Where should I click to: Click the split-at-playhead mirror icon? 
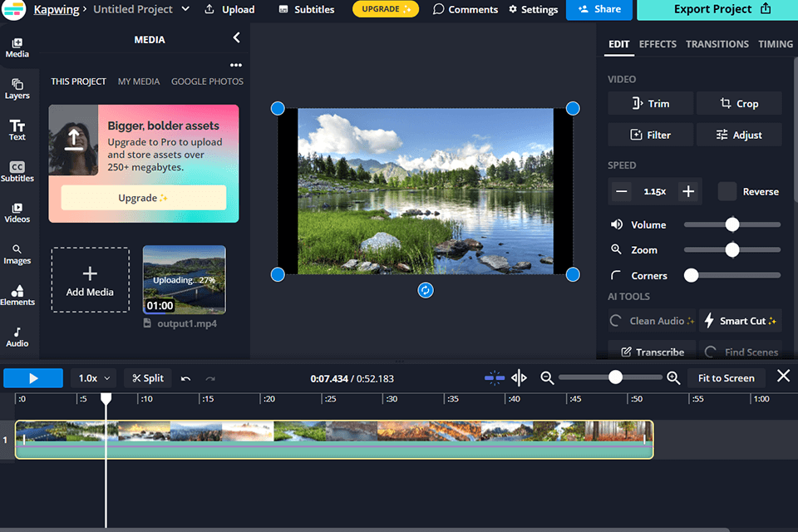click(x=519, y=377)
